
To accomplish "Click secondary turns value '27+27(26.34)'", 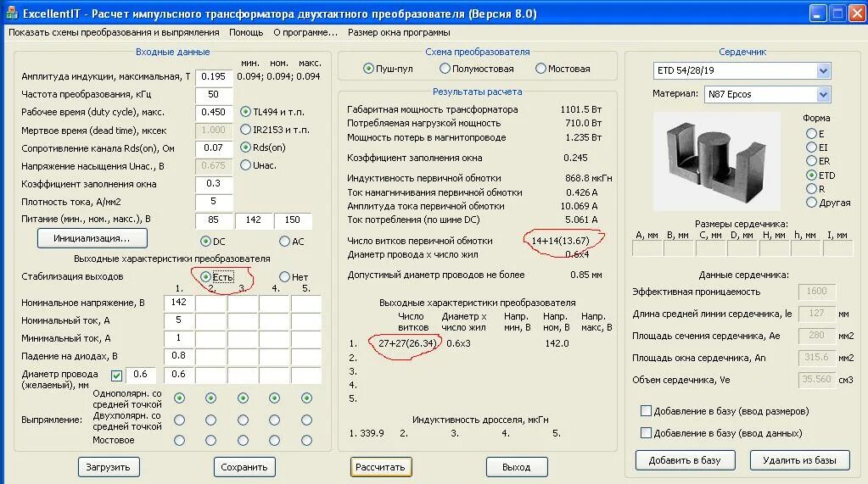I will point(408,343).
